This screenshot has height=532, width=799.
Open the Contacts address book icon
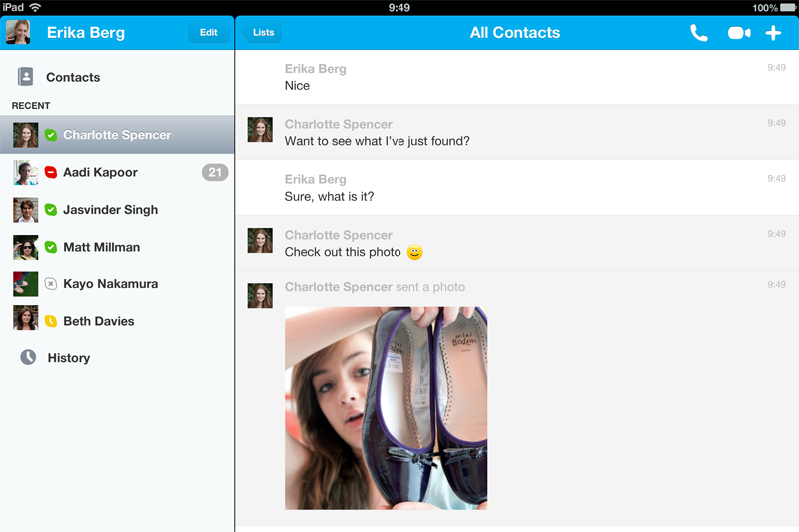point(26,77)
